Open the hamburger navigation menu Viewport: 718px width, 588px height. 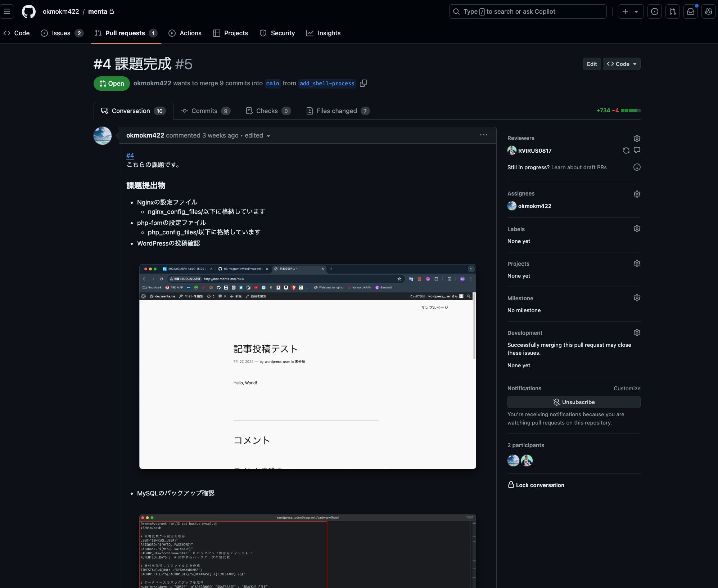pyautogui.click(x=7, y=12)
